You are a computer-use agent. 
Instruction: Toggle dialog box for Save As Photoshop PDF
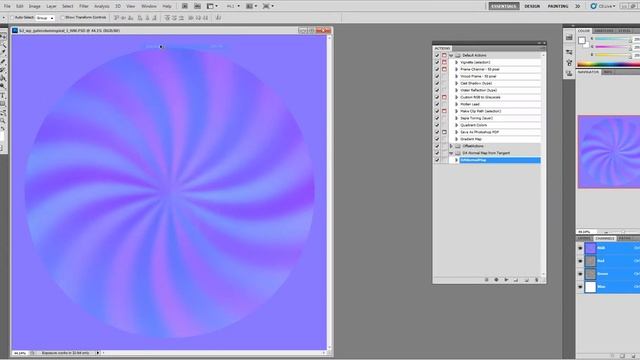444,132
